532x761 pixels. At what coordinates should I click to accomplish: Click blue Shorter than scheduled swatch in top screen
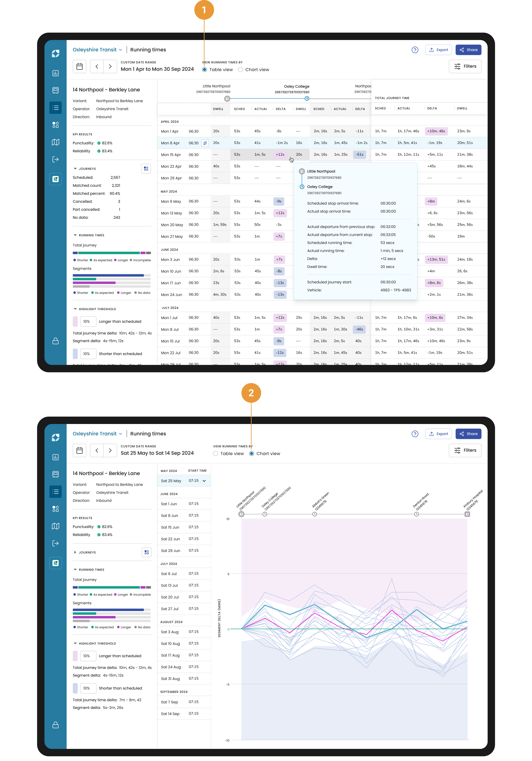[x=75, y=354]
